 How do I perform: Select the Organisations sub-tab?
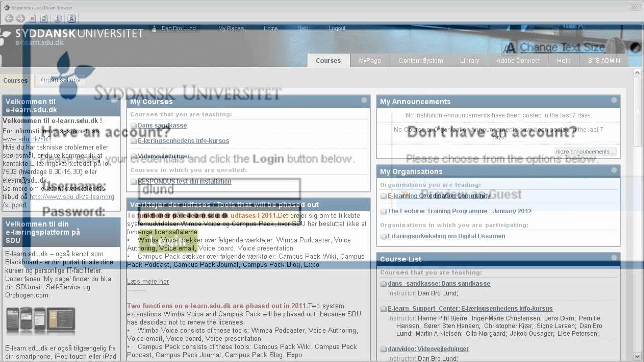(60, 80)
